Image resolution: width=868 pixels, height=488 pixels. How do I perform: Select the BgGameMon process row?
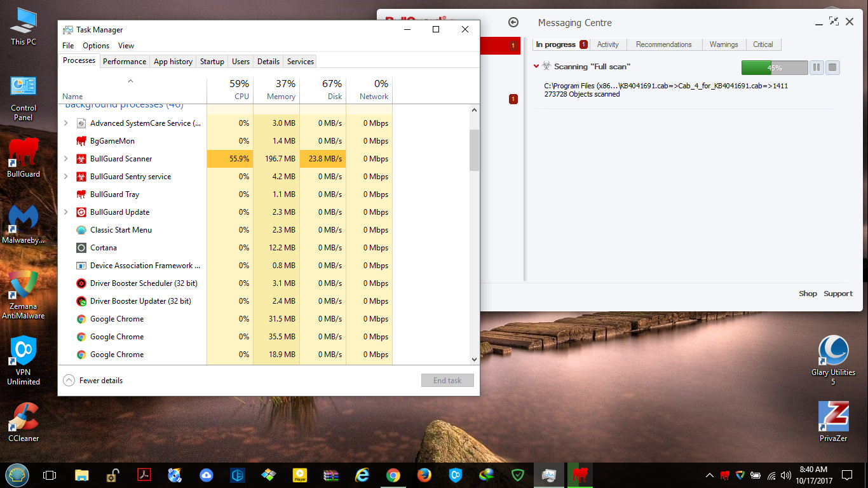tap(225, 141)
